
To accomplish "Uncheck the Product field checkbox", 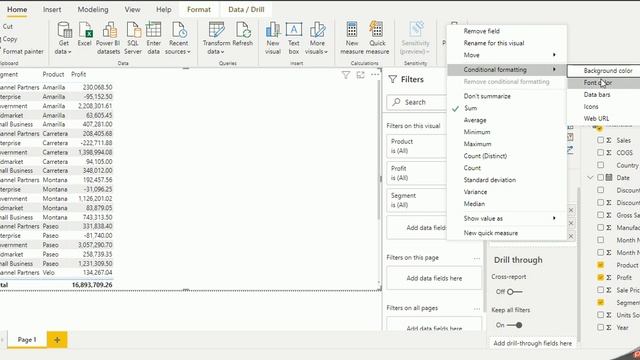I will [x=600, y=265].
